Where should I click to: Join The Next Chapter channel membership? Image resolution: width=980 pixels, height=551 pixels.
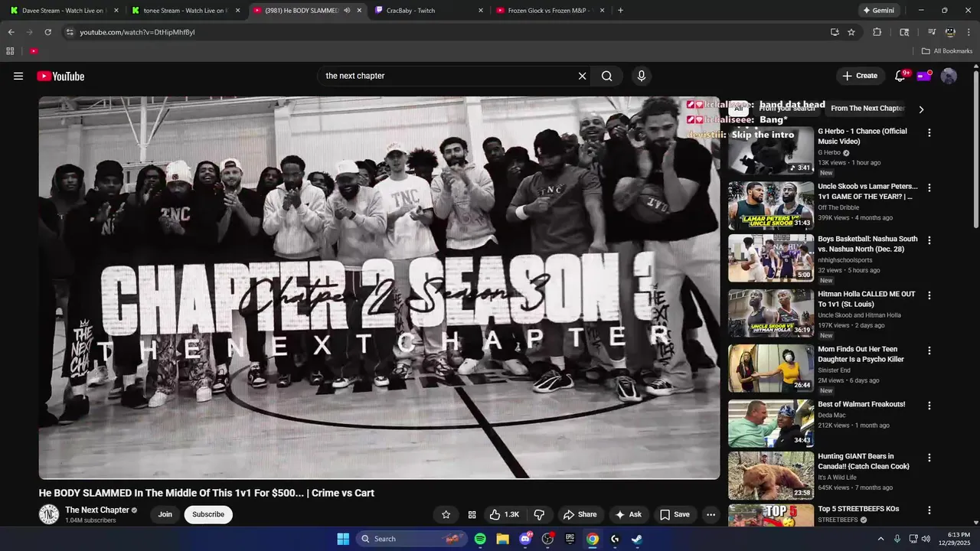(165, 514)
